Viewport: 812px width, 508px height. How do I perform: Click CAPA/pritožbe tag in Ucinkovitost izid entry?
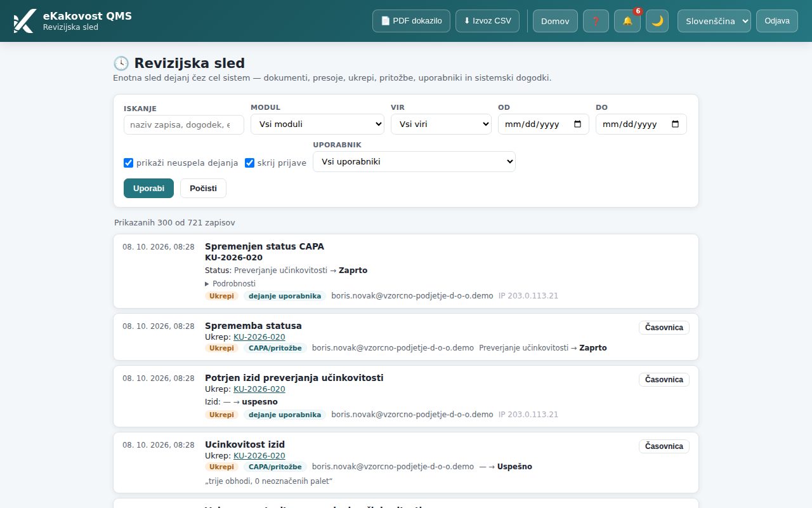tap(275, 467)
